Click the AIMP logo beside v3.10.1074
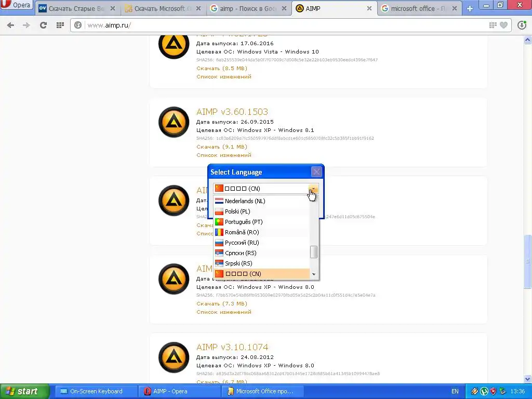The width and height of the screenshot is (532, 399). [174, 357]
